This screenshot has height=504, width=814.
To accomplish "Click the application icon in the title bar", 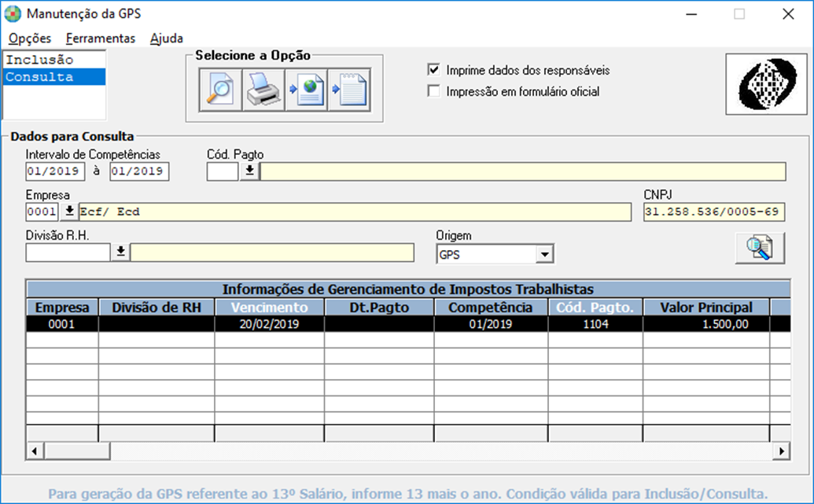I will click(13, 14).
